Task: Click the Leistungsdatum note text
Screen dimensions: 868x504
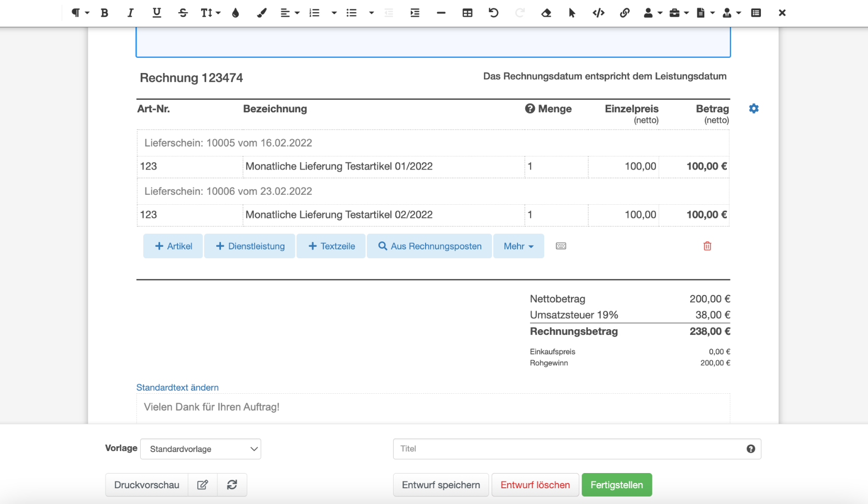Action: pos(605,76)
